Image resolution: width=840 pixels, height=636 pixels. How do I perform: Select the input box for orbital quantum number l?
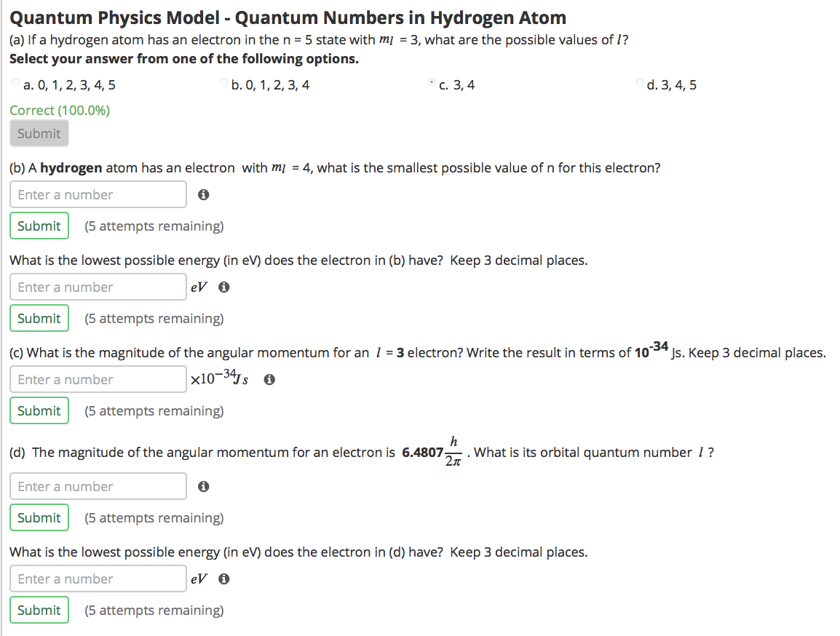tap(98, 486)
